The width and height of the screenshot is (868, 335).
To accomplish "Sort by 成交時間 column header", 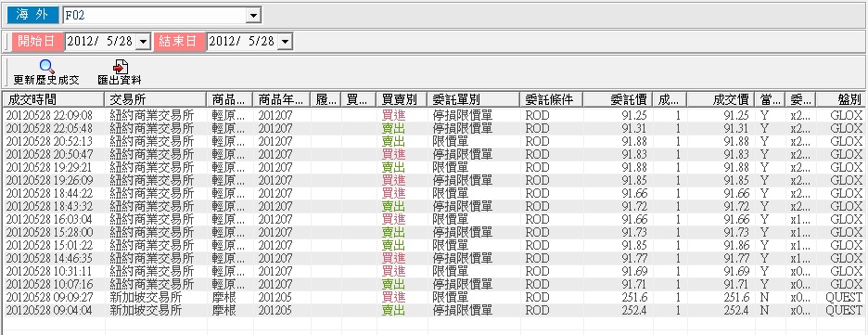I will [54, 99].
